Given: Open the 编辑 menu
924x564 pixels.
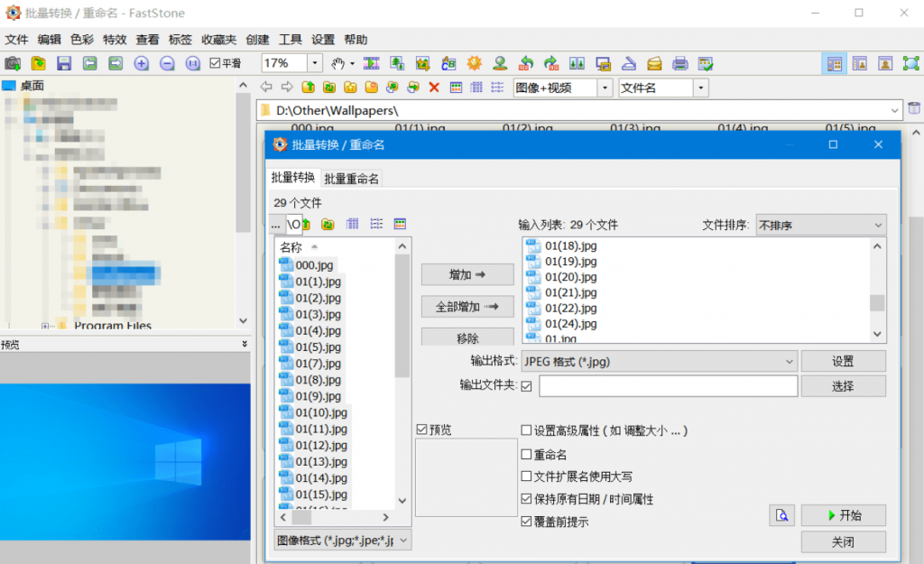Looking at the screenshot, I should (x=50, y=40).
